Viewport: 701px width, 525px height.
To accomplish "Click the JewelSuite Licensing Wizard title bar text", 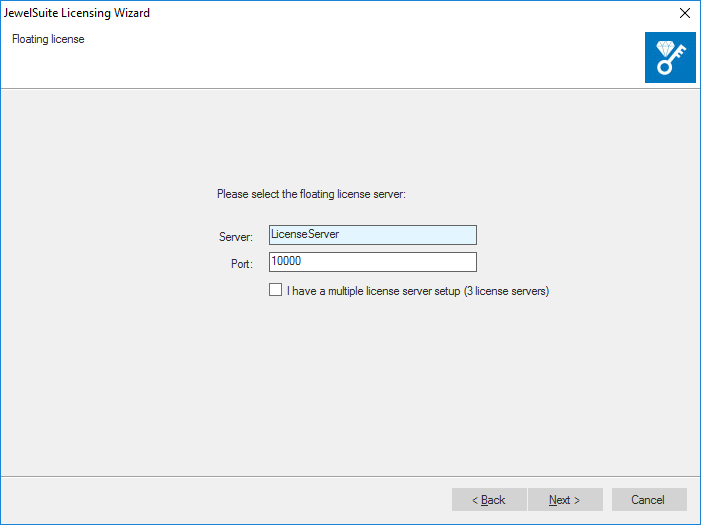I will click(x=81, y=13).
